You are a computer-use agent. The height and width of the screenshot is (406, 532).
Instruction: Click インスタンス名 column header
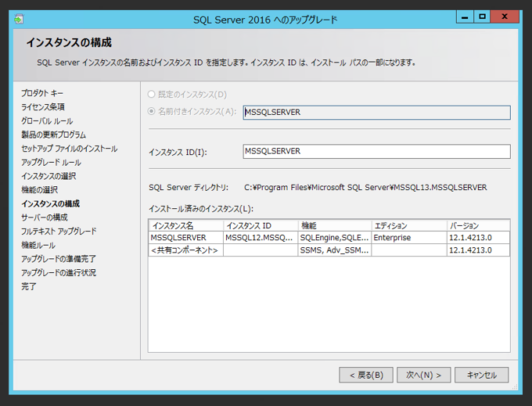[x=186, y=225]
